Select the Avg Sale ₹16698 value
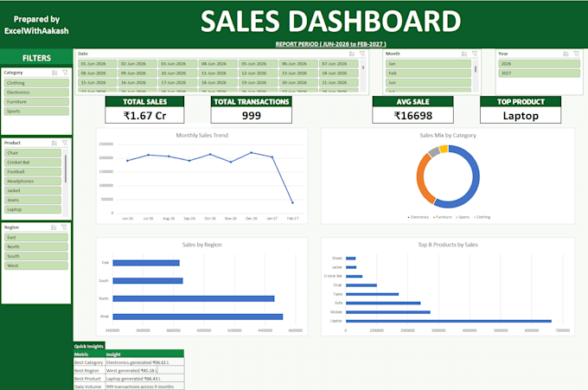Viewport: 588px width, 390px height. point(412,116)
